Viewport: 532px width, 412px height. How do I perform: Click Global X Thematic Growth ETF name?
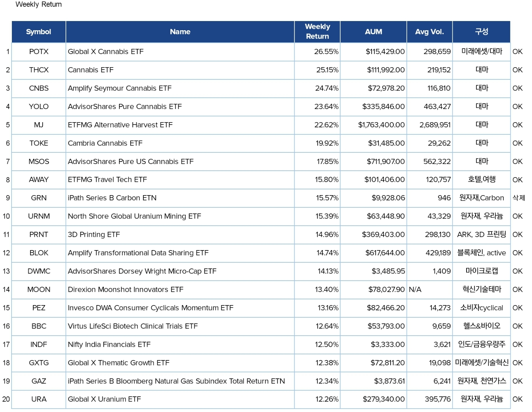pyautogui.click(x=119, y=363)
